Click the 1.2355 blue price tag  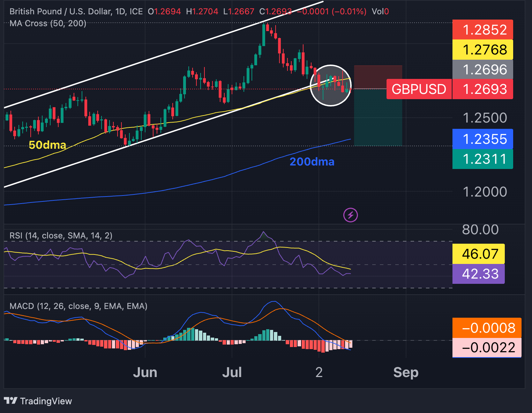coord(483,139)
